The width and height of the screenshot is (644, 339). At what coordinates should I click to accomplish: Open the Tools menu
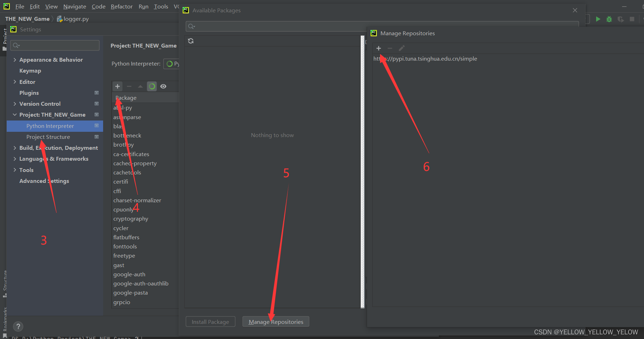click(161, 6)
